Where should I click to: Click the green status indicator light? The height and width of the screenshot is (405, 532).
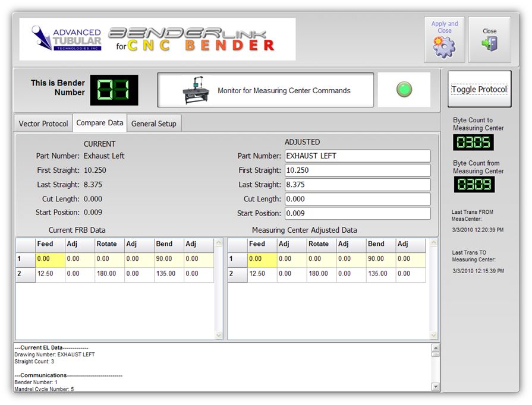coord(404,90)
